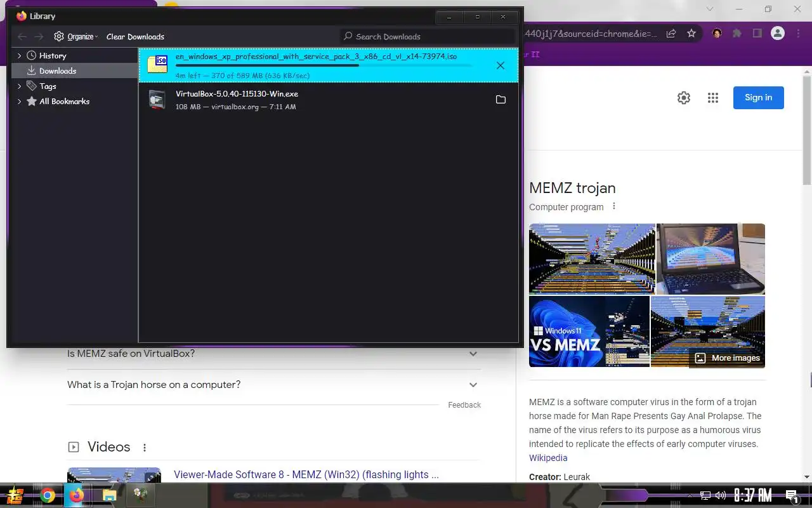Viewport: 812px width, 508px height.
Task: Click the Feedback link
Action: pyautogui.click(x=464, y=405)
